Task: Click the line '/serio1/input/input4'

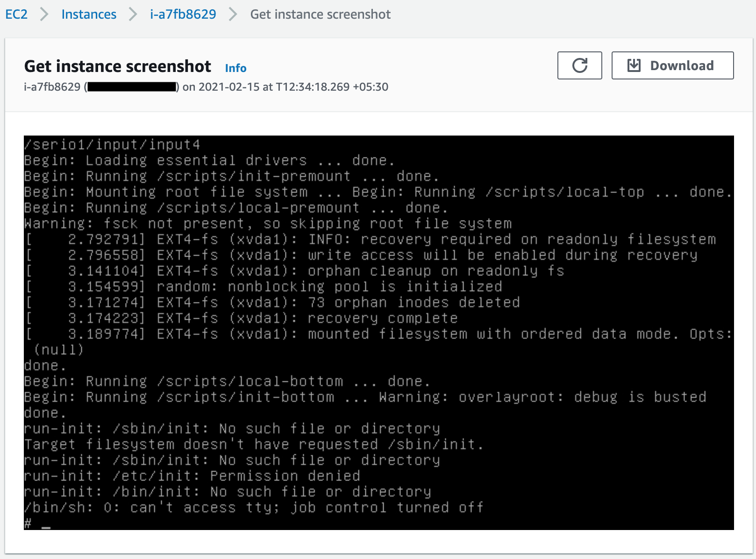Action: point(112,144)
